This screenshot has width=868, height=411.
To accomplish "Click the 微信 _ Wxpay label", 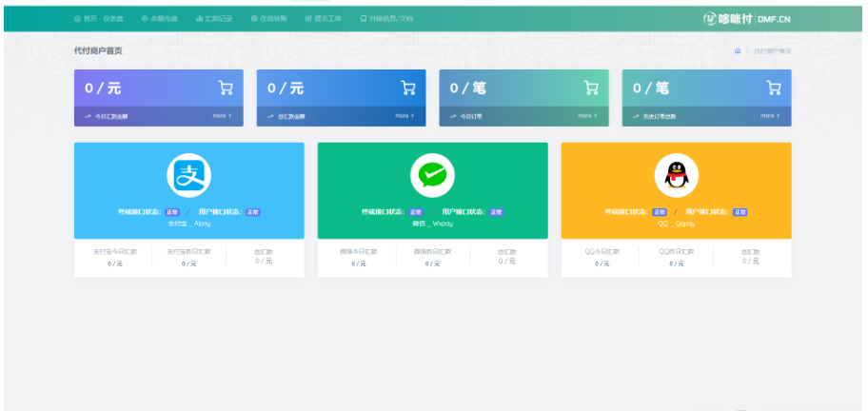I will (432, 224).
